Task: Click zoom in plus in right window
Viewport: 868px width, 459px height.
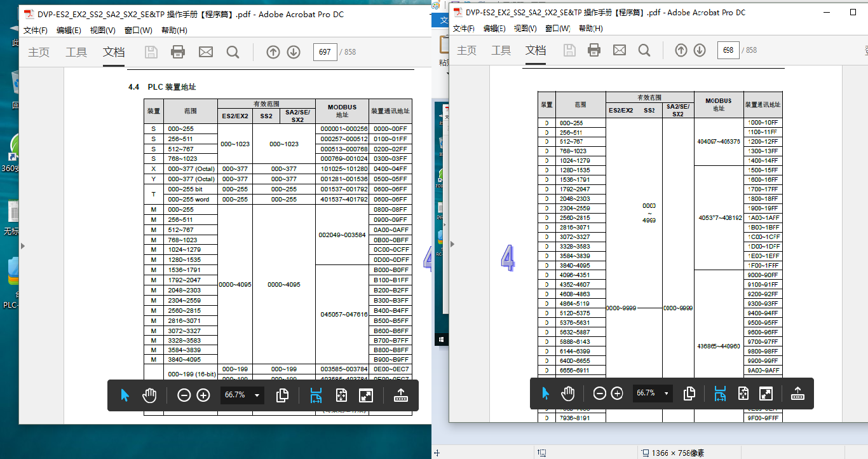Action: [x=616, y=394]
